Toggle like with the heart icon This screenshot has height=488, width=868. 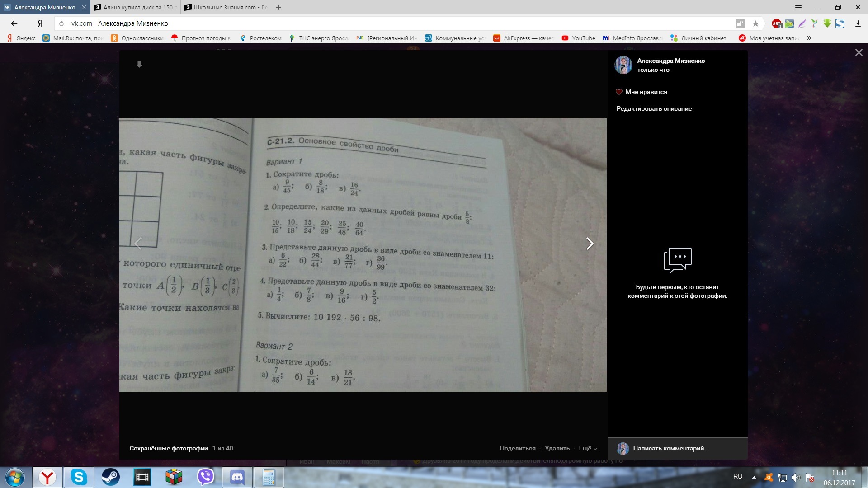tap(619, 92)
